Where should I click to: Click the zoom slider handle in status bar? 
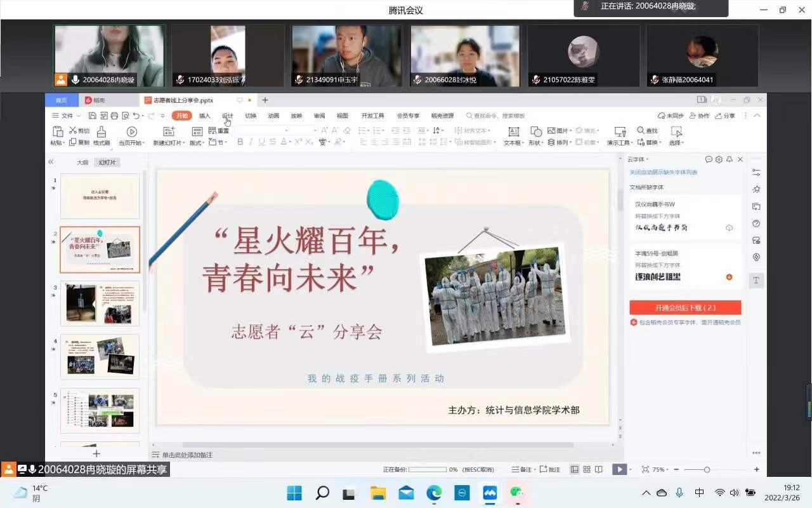(707, 469)
